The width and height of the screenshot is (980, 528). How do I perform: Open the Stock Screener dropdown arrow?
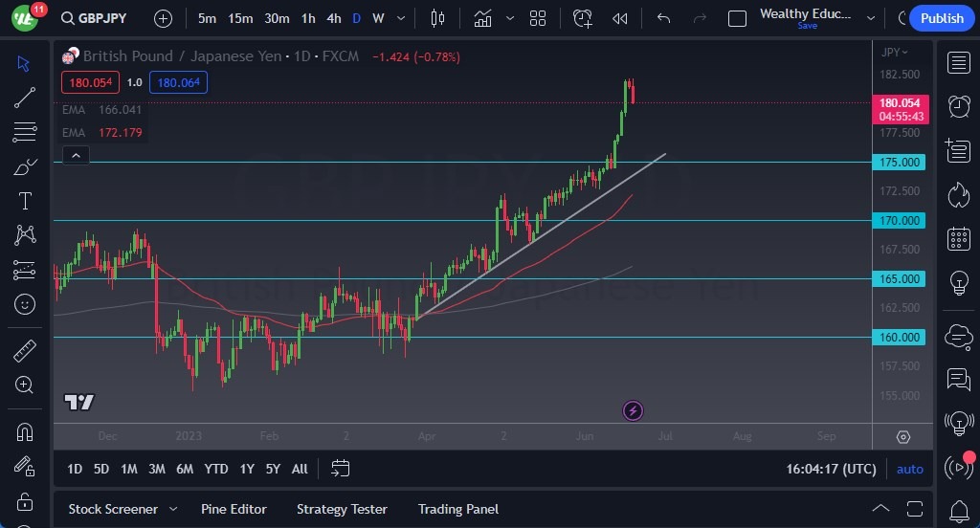(x=173, y=509)
